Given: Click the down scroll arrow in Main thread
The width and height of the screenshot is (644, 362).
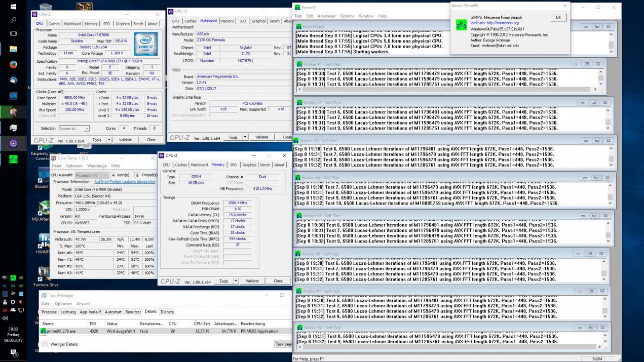Looking at the screenshot, I should [x=611, y=51].
